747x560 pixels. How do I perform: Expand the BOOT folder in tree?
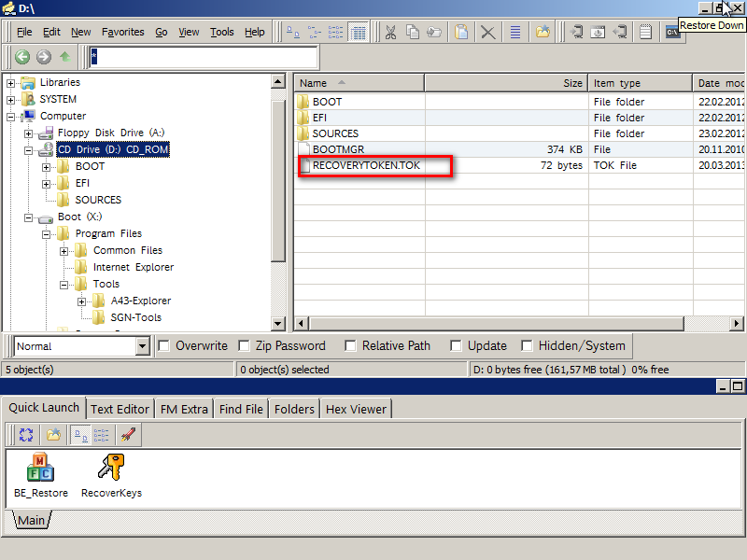(x=47, y=167)
